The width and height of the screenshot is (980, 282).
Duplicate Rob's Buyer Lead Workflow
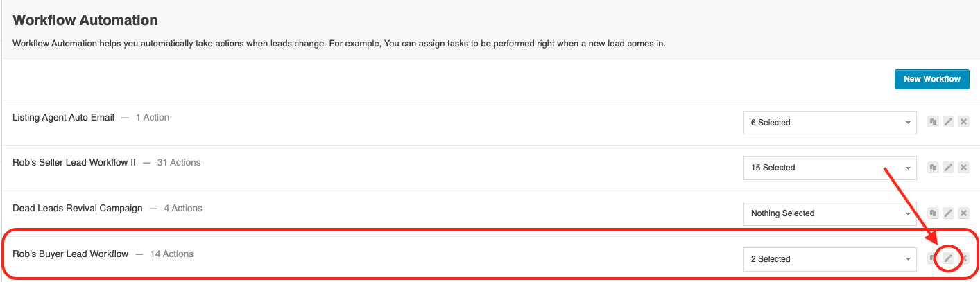tap(934, 259)
